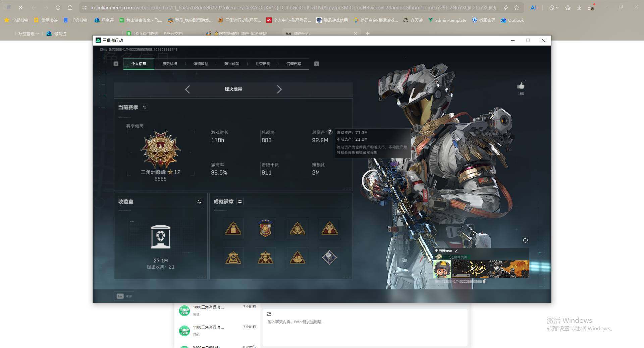Viewport: 644px width, 348px height.
Task: Click the Q key shortcut left of tabs
Action: pos(116,64)
